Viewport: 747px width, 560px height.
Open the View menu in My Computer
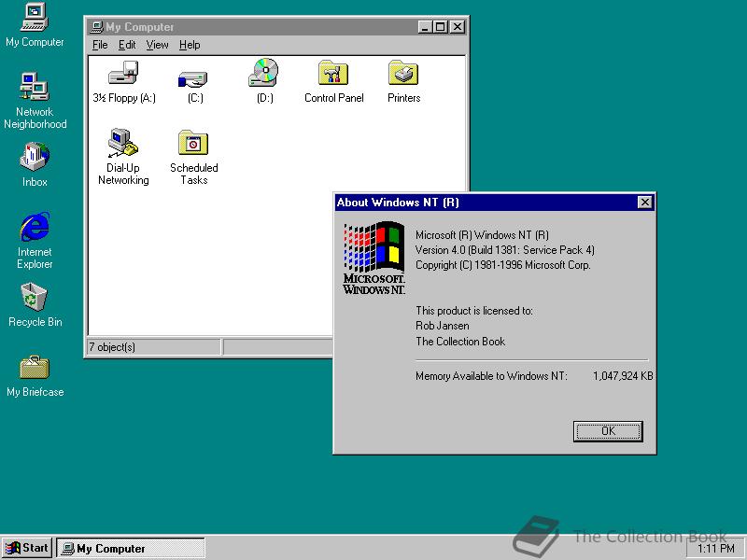157,45
